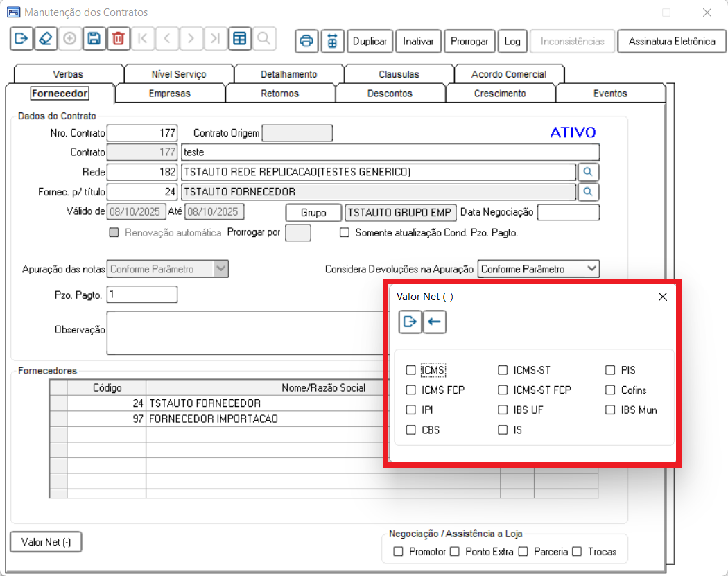Check the IPI checkbox
This screenshot has height=576, width=728.
click(x=410, y=410)
